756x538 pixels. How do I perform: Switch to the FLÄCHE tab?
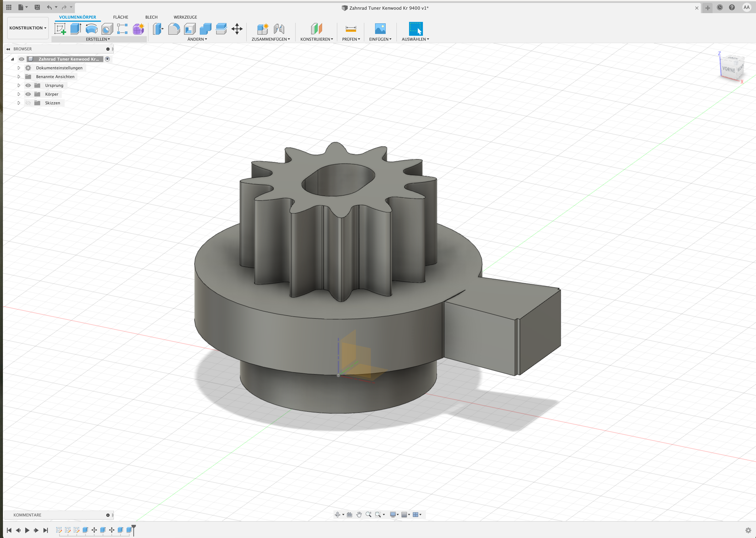pyautogui.click(x=121, y=17)
